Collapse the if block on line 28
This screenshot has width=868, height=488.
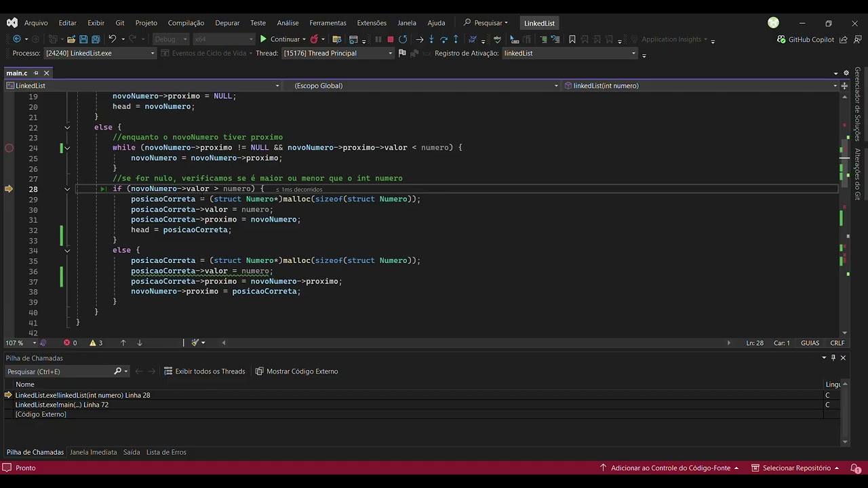pyautogui.click(x=67, y=189)
